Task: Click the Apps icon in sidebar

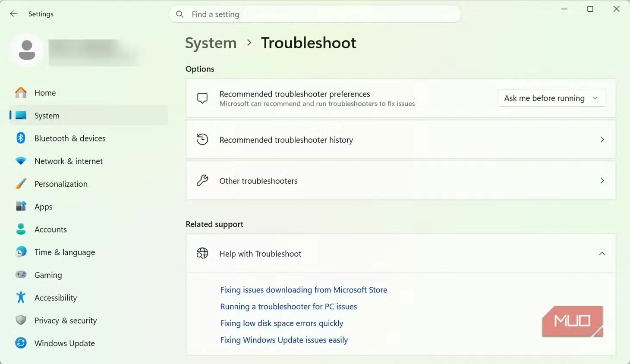Action: pyautogui.click(x=21, y=206)
